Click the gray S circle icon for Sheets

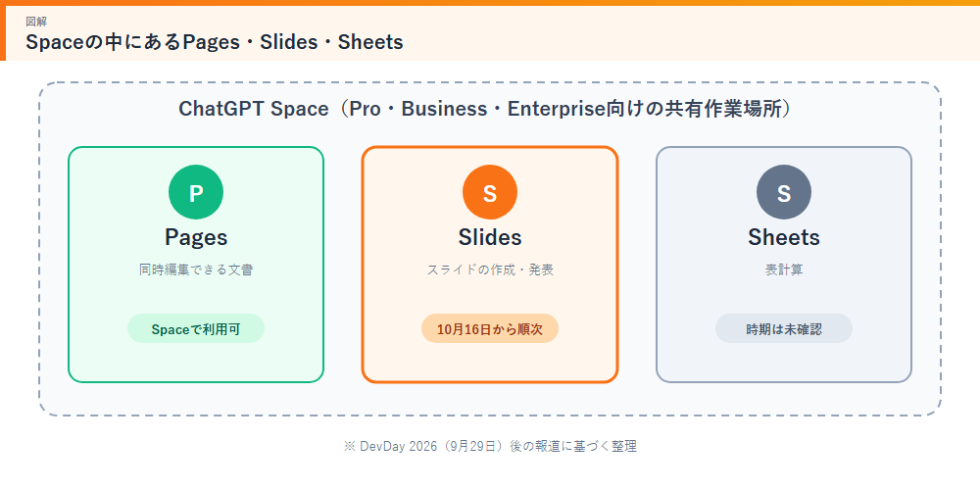tap(784, 192)
